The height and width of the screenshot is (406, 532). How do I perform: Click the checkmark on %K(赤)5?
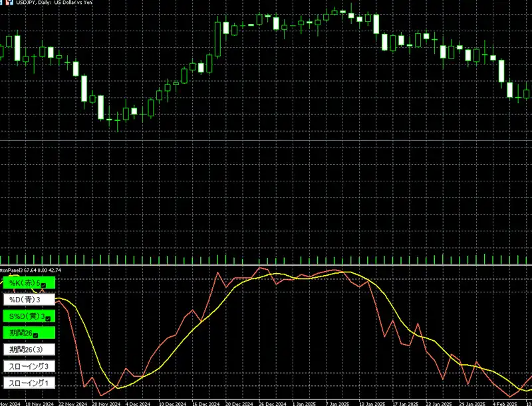[x=43, y=285]
